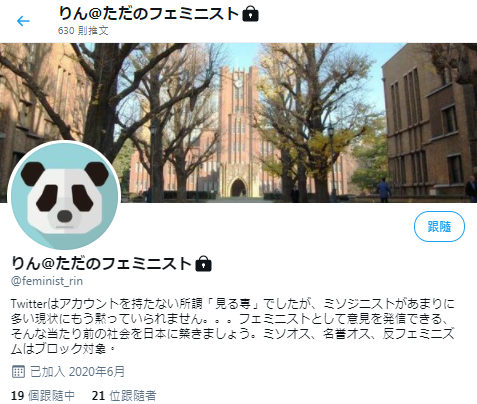Screen dimensions: 477x404
Task: Click the 跟隨 follow button
Action: pos(439,226)
